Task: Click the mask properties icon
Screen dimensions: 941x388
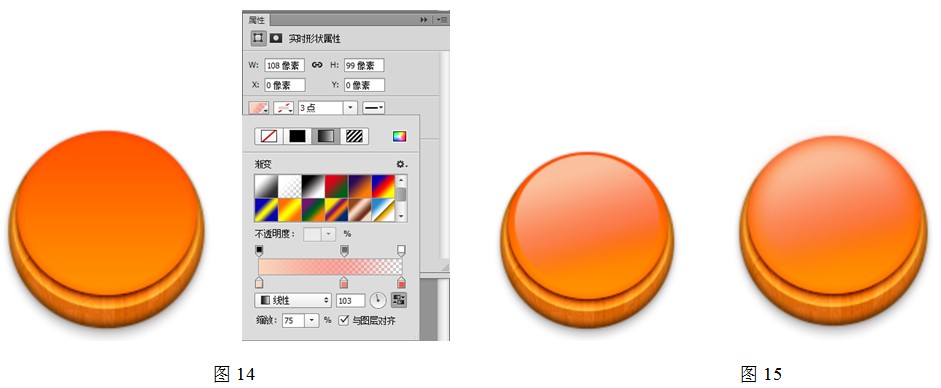Action: click(275, 38)
